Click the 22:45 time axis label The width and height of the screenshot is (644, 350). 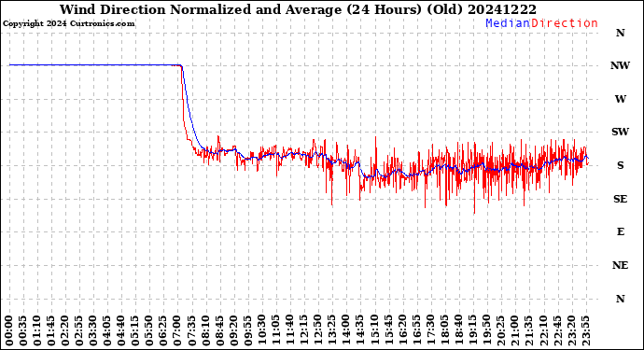click(x=557, y=330)
